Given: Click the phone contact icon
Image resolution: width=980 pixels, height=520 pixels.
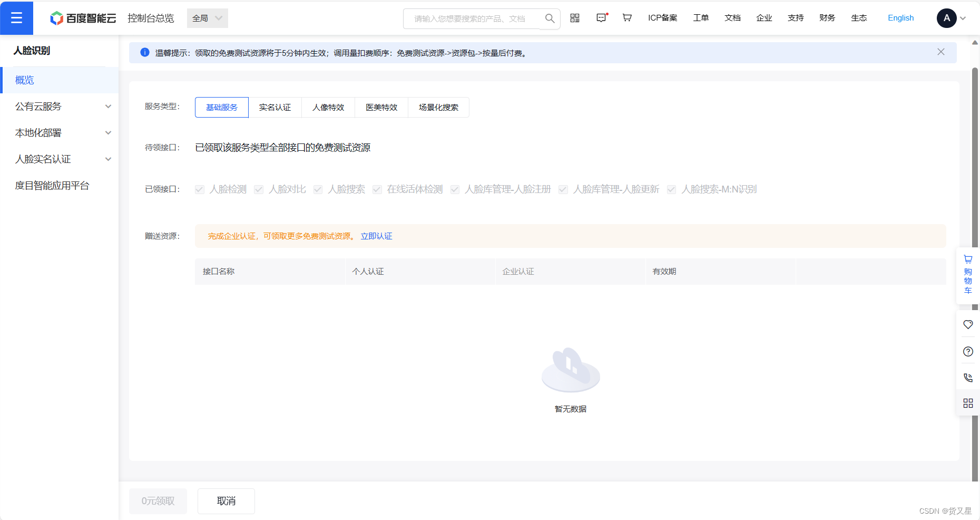Looking at the screenshot, I should [968, 378].
